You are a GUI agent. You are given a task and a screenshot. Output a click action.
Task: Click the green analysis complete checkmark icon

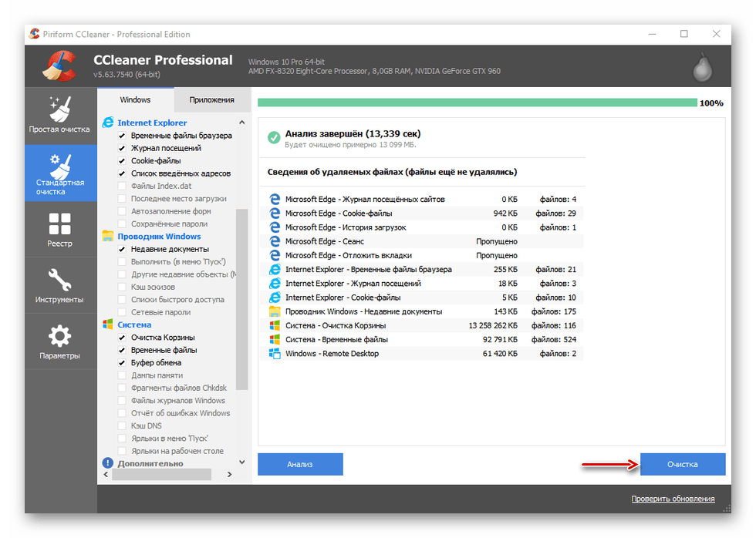click(x=274, y=138)
